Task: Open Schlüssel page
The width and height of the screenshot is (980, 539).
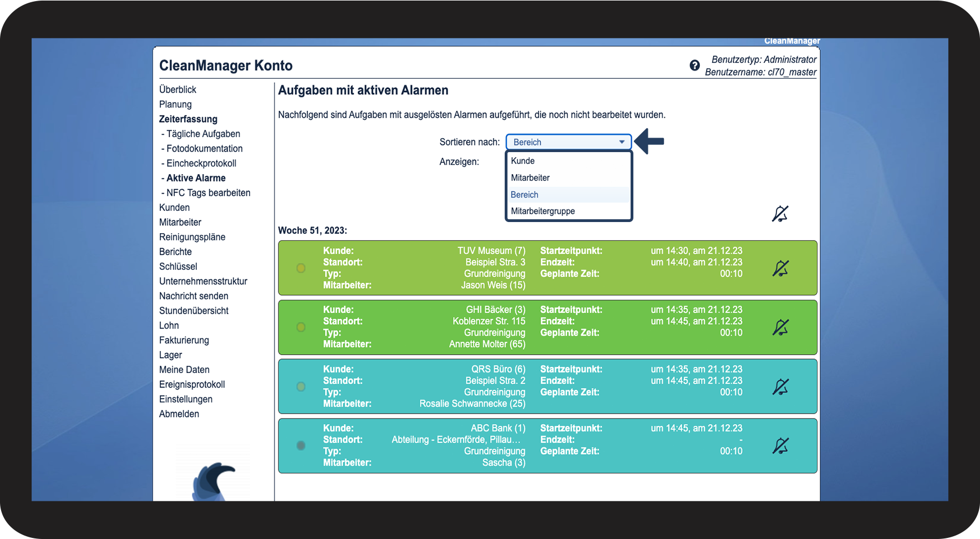Action: pyautogui.click(x=178, y=266)
